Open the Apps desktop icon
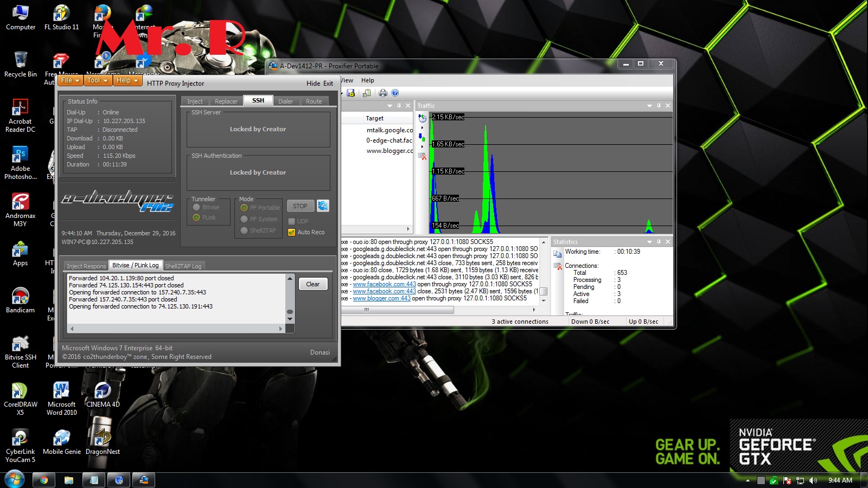The width and height of the screenshot is (868, 488). [20, 254]
